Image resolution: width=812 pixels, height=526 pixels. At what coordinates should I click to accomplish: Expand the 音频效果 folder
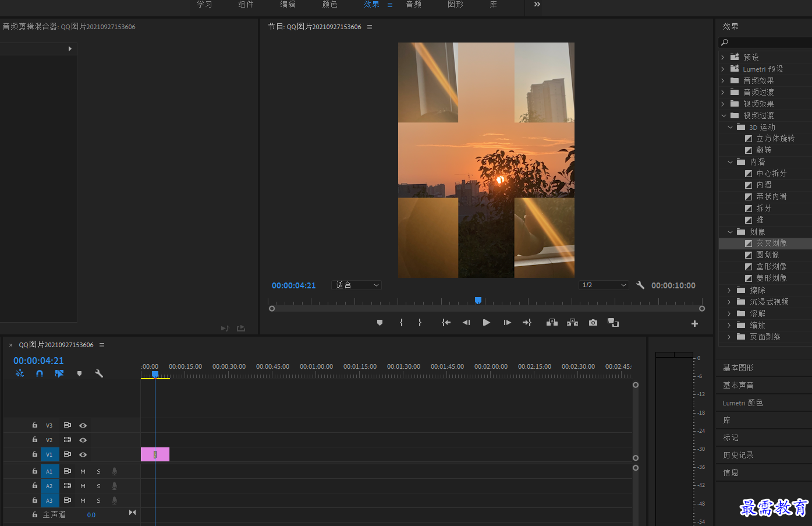point(723,80)
